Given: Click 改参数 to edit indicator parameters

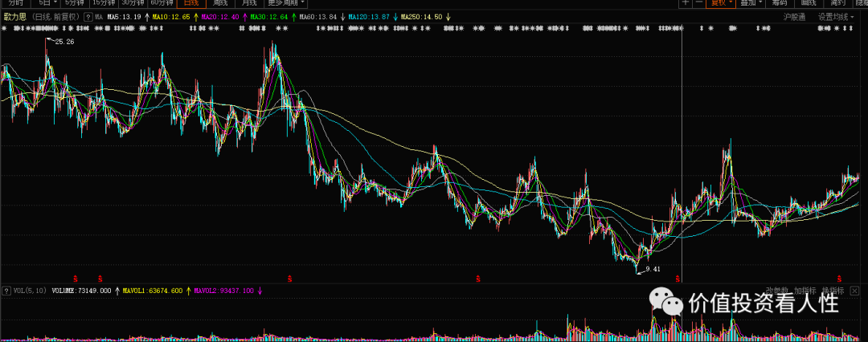Looking at the screenshot, I should pyautogui.click(x=776, y=291).
